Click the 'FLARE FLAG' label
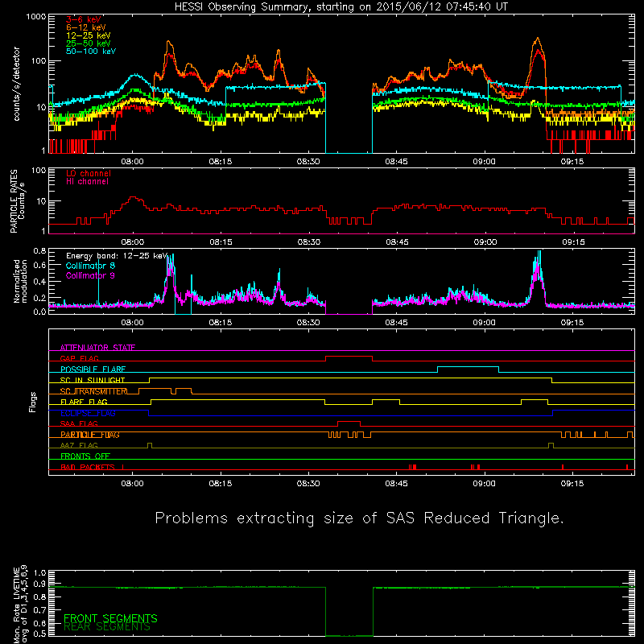This screenshot has height=644, width=644. (84, 402)
